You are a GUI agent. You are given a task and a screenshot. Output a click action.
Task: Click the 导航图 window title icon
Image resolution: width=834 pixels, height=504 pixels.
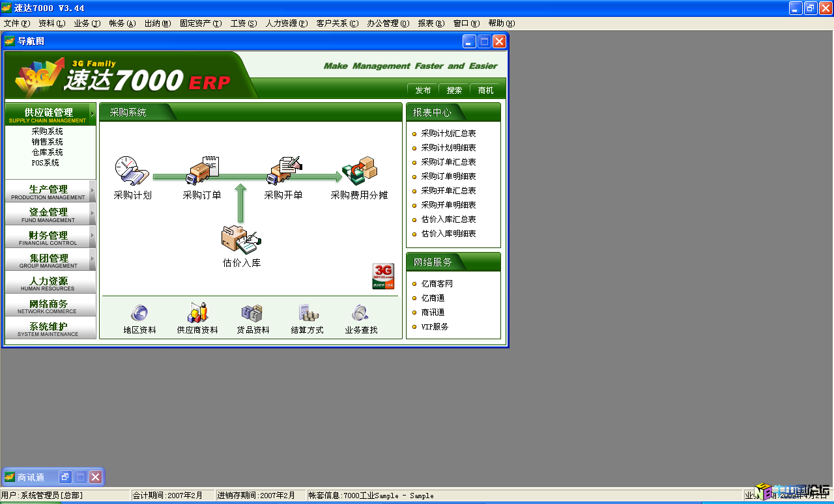click(10, 41)
